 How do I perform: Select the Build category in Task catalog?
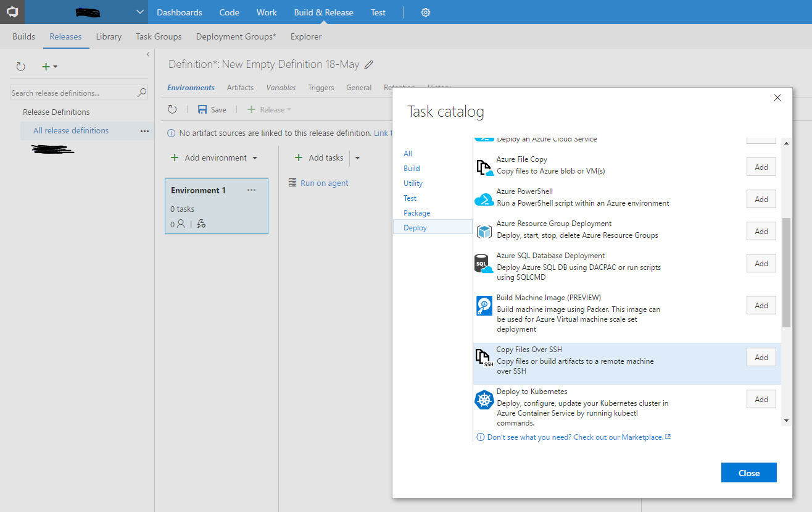coord(412,169)
